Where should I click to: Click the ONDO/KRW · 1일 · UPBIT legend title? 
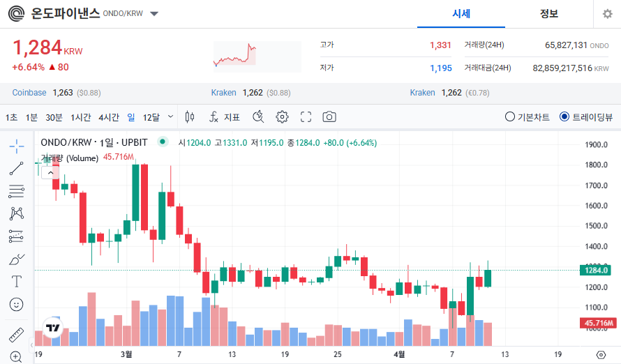94,142
